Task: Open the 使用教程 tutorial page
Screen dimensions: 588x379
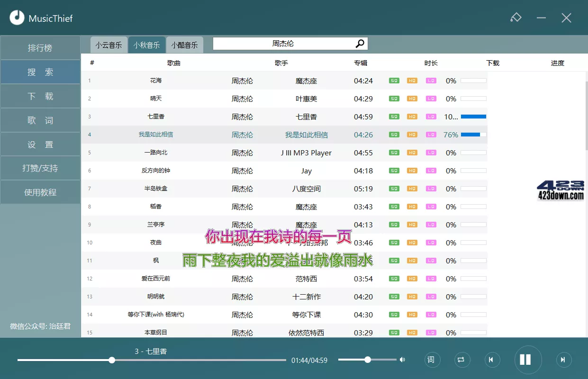Action: point(40,192)
